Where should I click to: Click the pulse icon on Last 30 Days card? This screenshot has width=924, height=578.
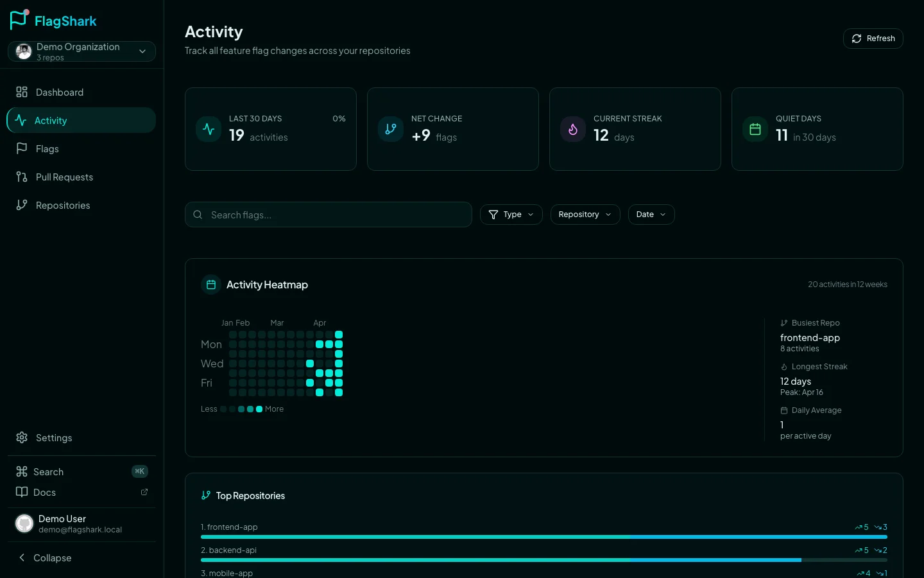(x=209, y=129)
